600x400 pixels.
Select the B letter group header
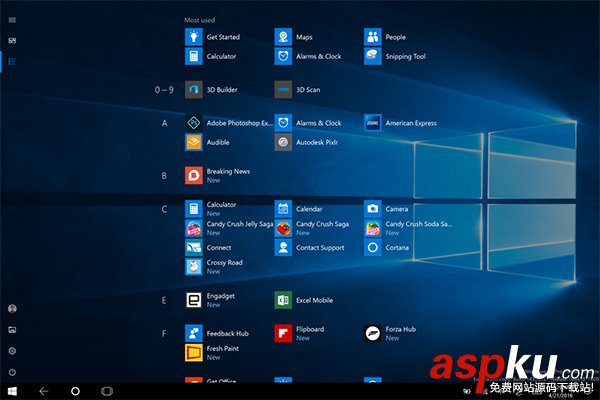[x=164, y=176]
